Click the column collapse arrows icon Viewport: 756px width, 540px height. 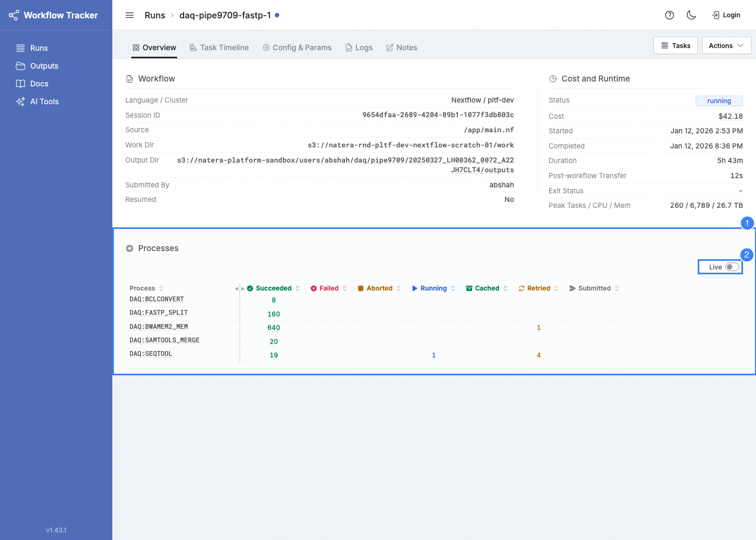tap(240, 289)
